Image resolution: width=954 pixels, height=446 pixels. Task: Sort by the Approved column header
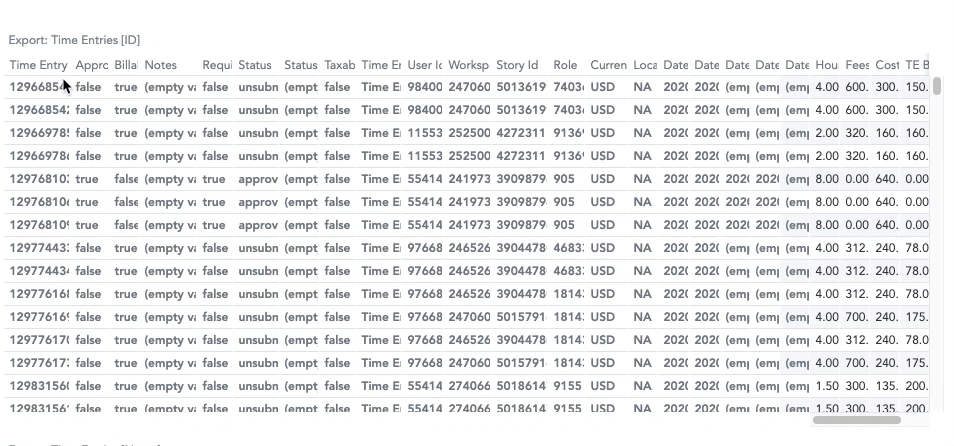91,65
